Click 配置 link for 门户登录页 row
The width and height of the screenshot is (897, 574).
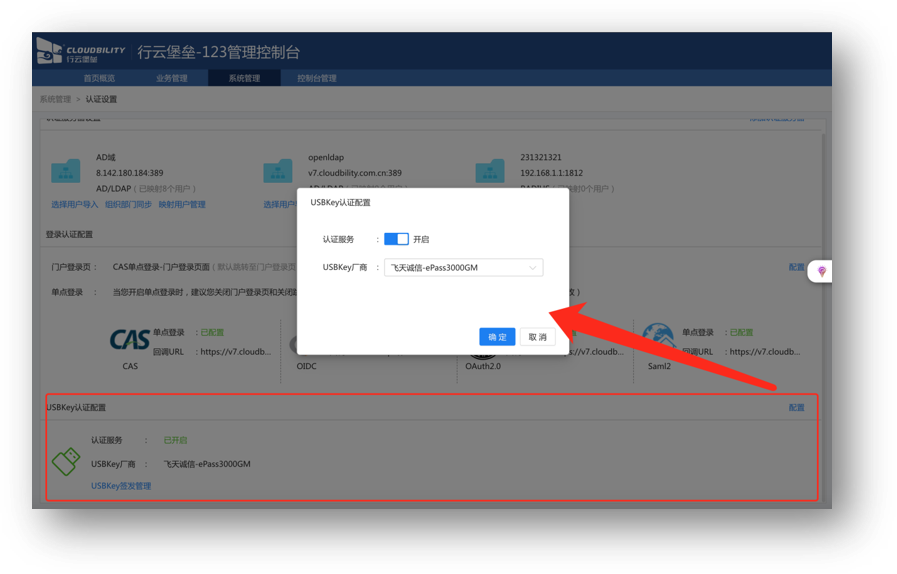[x=796, y=267]
